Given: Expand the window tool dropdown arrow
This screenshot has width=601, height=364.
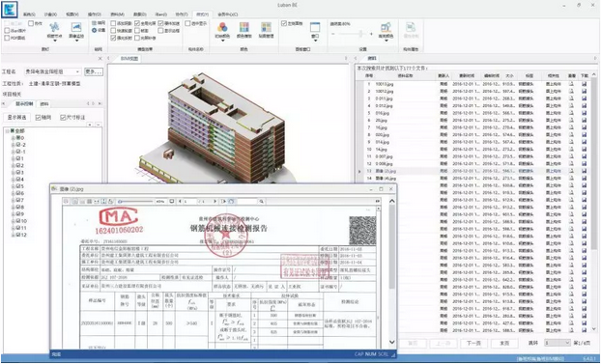Looking at the screenshot, I should tap(315, 41).
